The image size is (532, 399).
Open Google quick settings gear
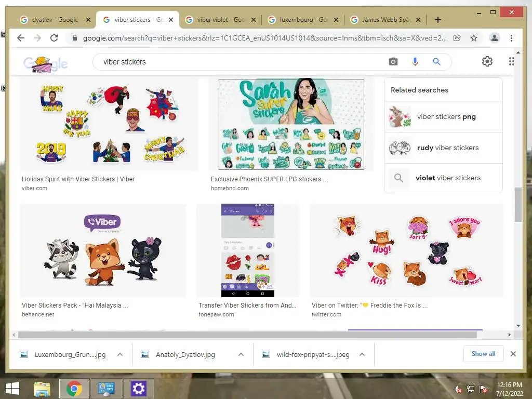pos(487,61)
